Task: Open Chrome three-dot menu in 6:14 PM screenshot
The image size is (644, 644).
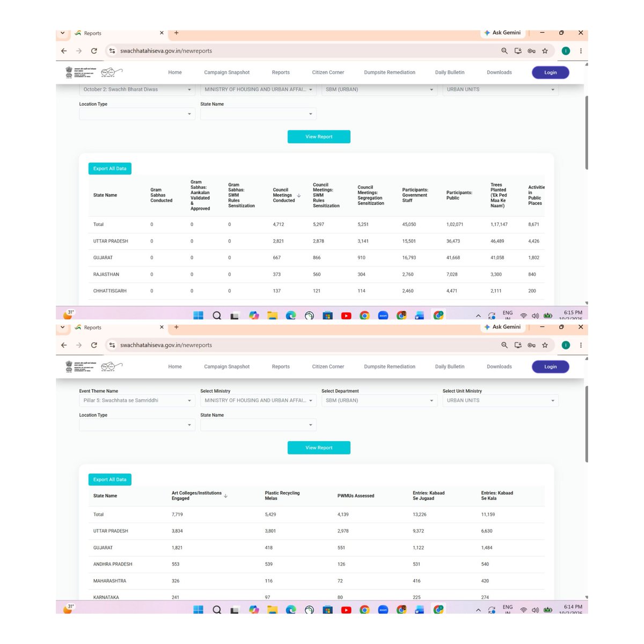Action: 581,345
